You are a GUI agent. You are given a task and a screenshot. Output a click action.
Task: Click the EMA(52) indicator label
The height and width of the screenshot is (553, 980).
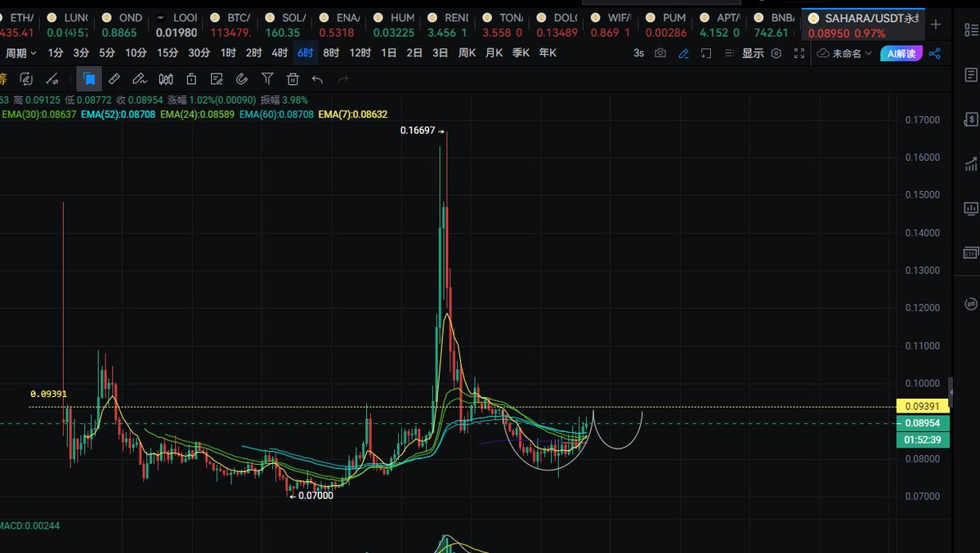(x=119, y=114)
